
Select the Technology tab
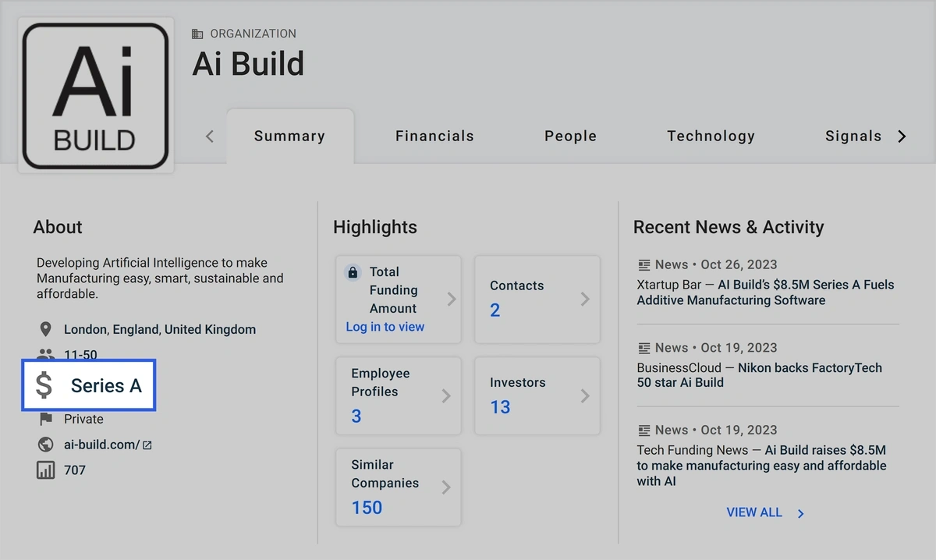point(711,136)
